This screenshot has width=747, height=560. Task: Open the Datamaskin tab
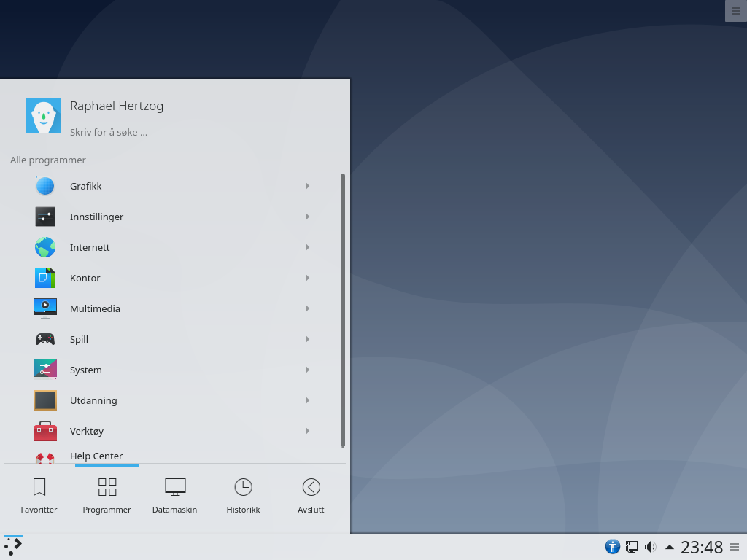(x=175, y=496)
